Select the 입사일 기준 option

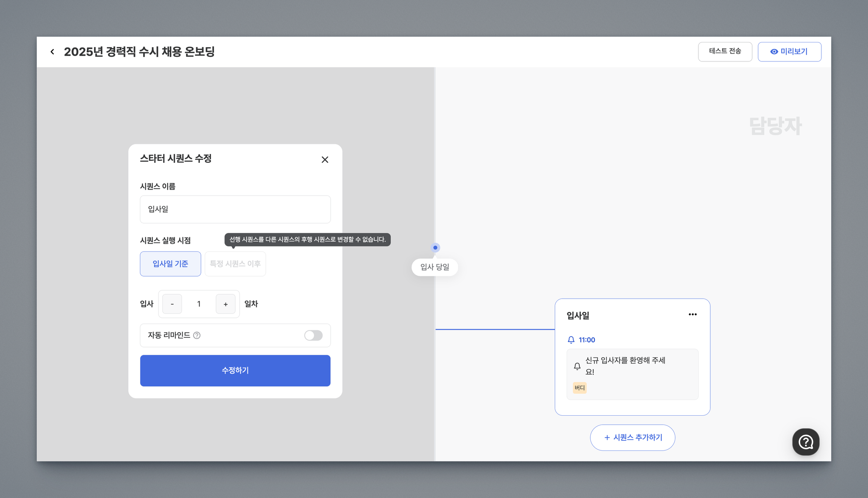(170, 264)
